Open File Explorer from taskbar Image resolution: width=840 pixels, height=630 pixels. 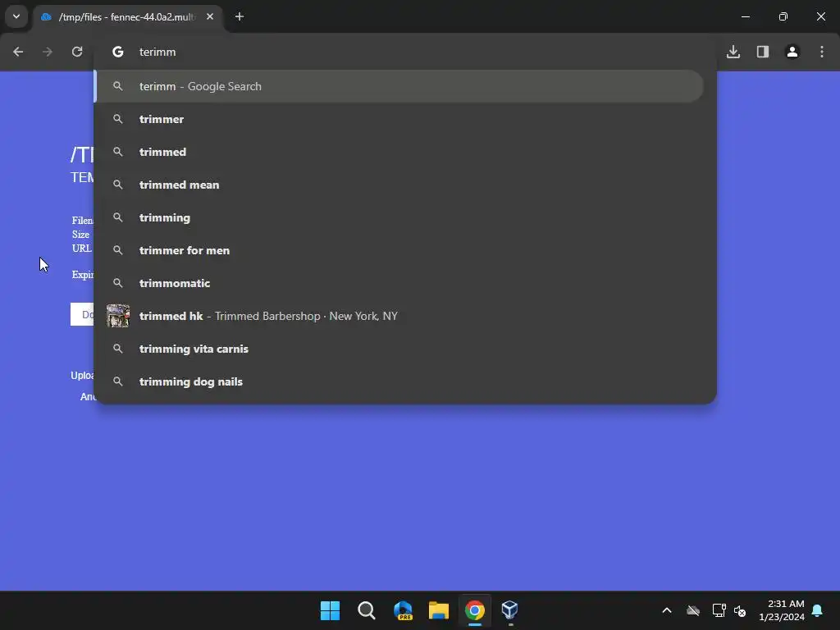tap(439, 610)
